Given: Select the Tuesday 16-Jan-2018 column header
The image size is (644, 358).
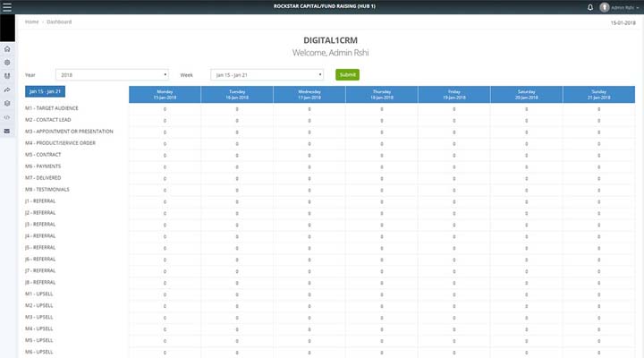Looking at the screenshot, I should [237, 95].
